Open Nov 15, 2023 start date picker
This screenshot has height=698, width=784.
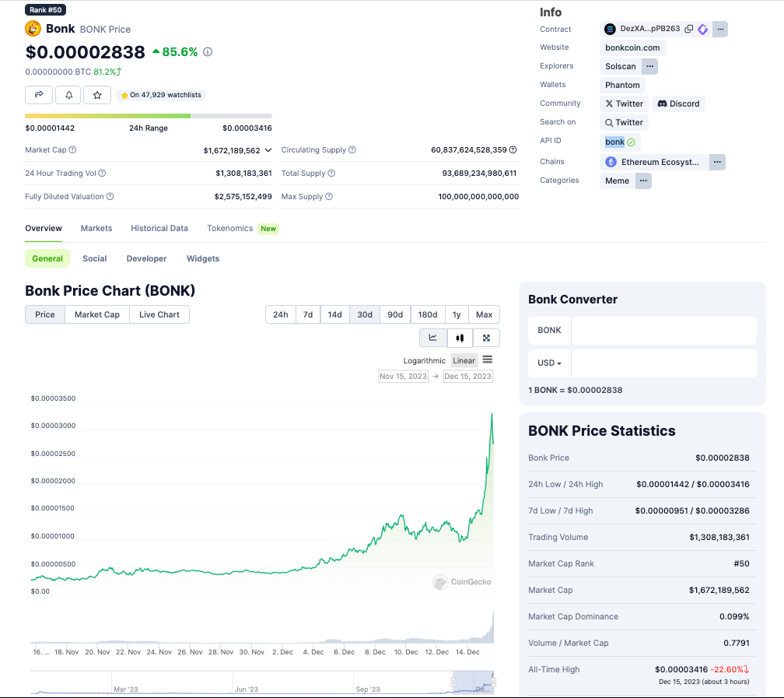point(403,377)
